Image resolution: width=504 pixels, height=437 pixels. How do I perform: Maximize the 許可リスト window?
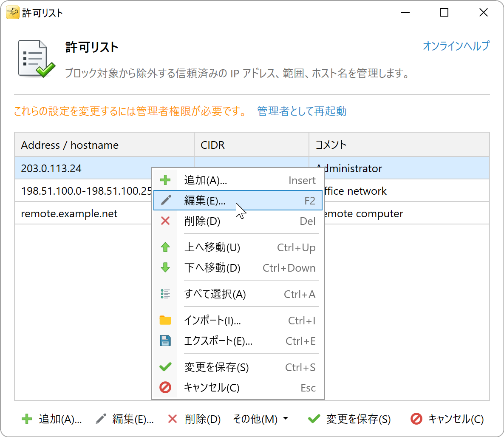[444, 13]
